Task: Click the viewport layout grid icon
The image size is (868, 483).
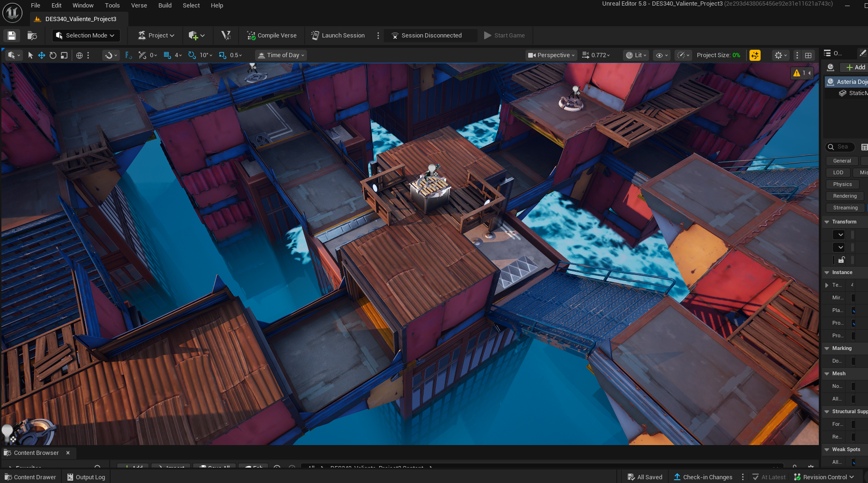Action: coord(808,55)
